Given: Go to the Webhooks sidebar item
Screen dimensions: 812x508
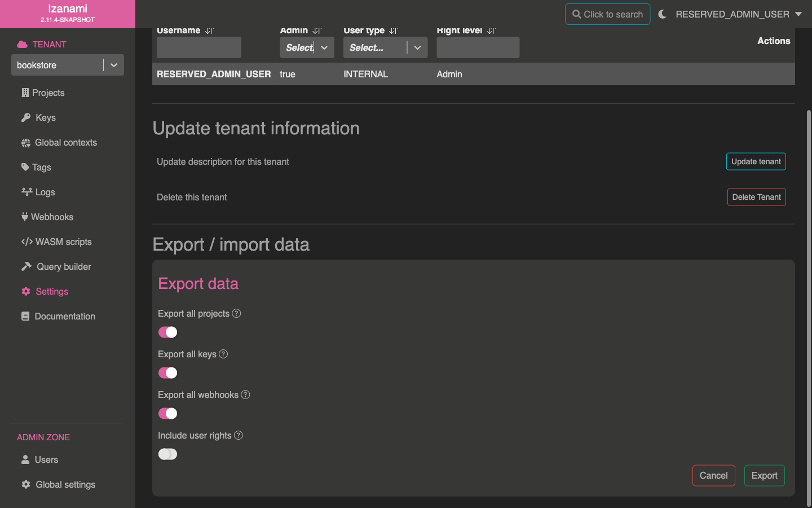Looking at the screenshot, I should (52, 217).
